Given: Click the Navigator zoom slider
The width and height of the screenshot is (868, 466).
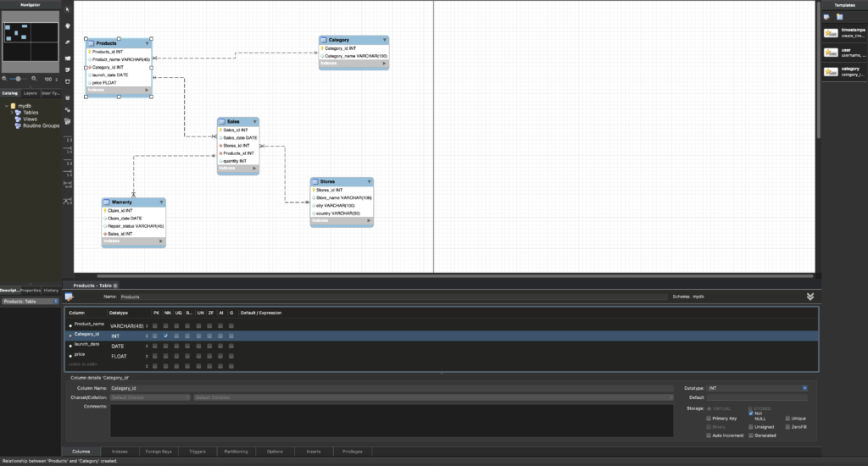Looking at the screenshot, I should click(19, 78).
